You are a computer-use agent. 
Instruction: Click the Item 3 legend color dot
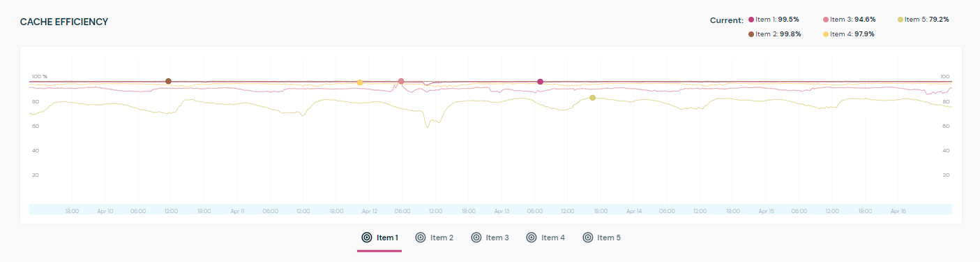827,20
